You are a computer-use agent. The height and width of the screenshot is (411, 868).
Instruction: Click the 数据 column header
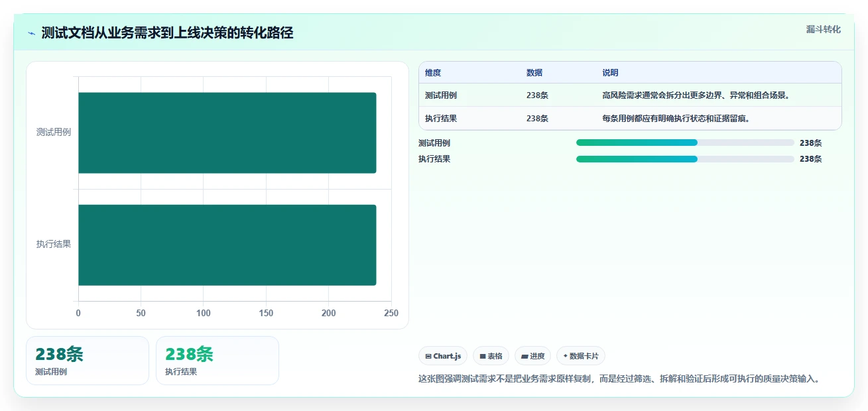[x=534, y=73]
